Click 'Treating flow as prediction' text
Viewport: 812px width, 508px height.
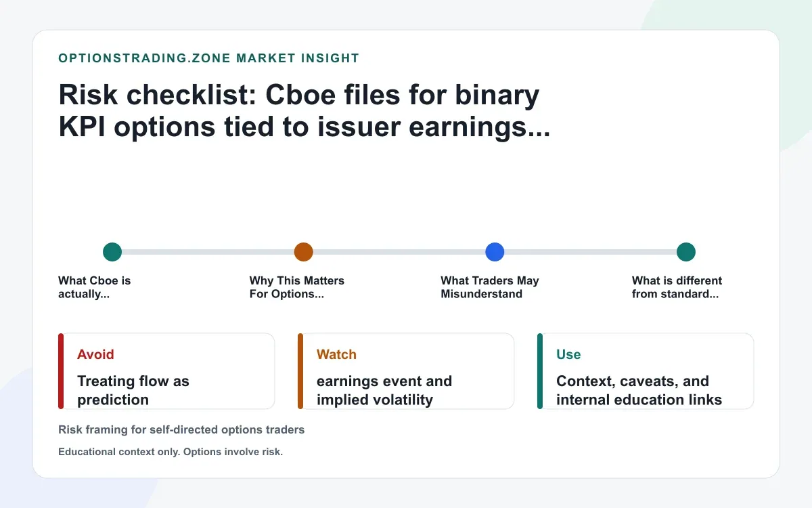click(x=133, y=390)
